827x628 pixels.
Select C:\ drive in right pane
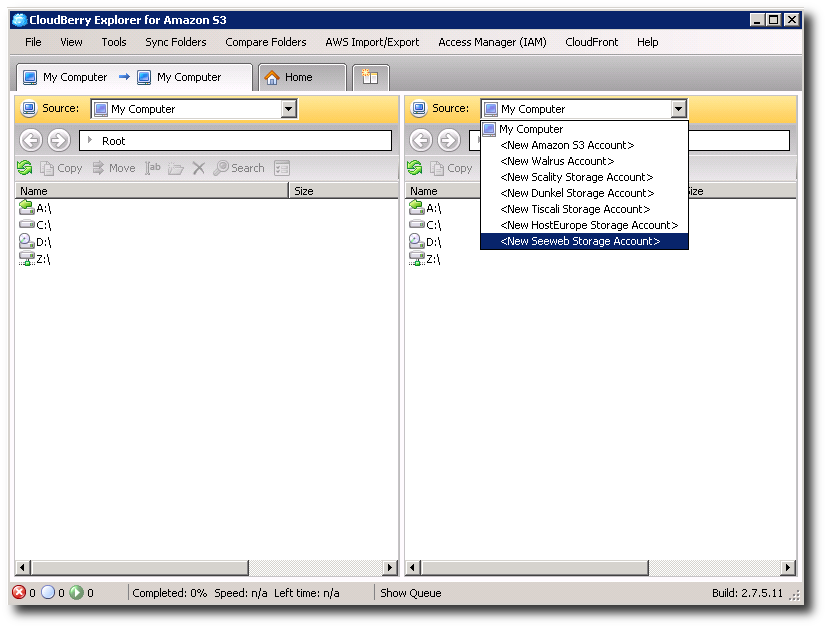coord(425,225)
